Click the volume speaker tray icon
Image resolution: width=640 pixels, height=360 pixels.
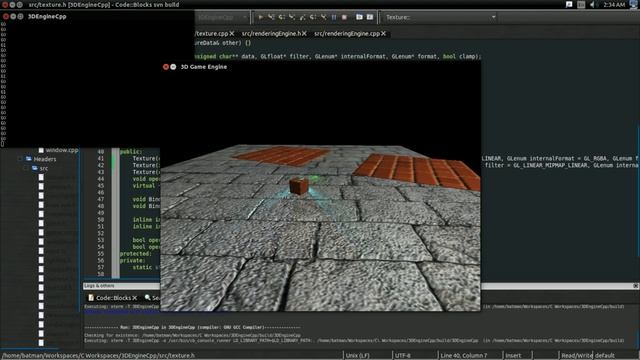point(592,4)
